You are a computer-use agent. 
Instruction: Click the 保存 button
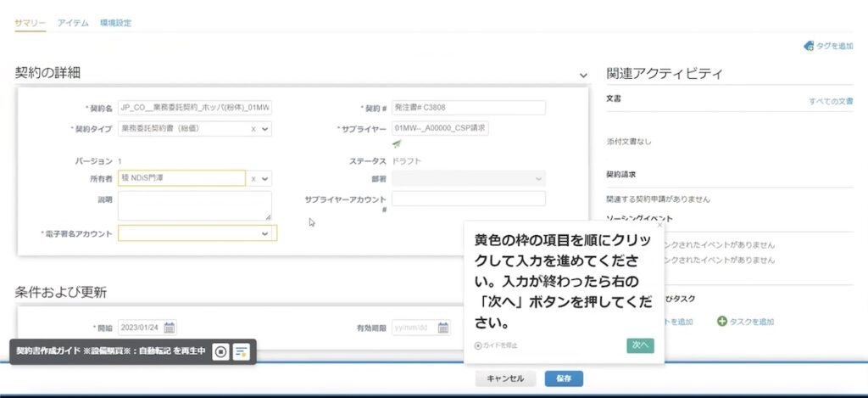point(564,378)
